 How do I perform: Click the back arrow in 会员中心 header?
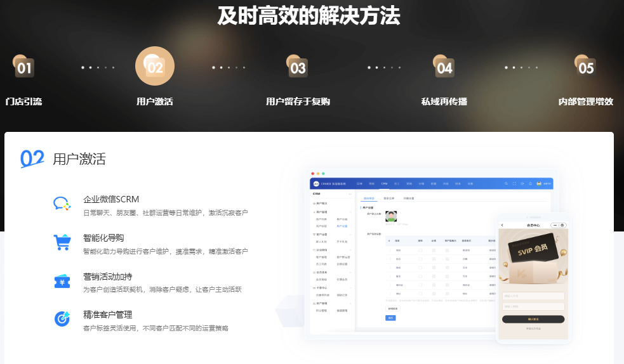tap(502, 225)
